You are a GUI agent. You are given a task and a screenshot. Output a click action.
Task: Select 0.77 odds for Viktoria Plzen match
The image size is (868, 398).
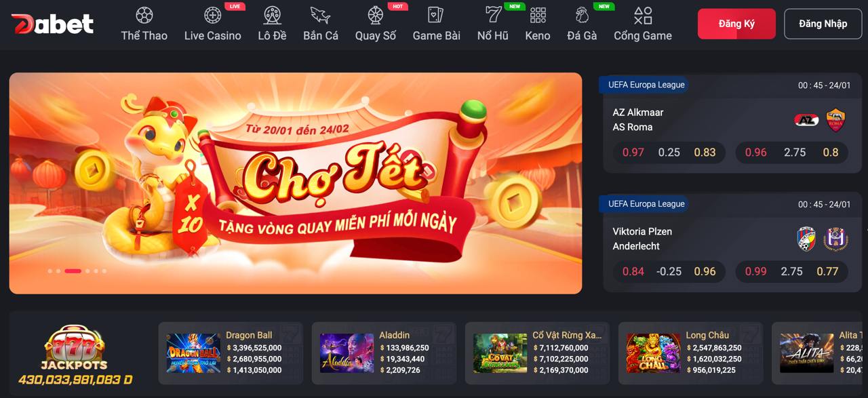(x=827, y=271)
